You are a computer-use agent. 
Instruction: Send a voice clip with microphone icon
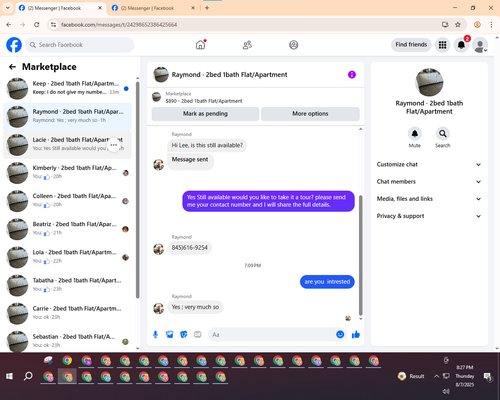click(155, 334)
